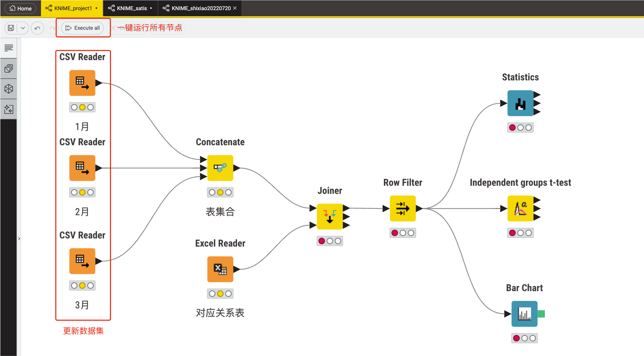Select the Concatenate node
The width and height of the screenshot is (644, 356).
coord(220,168)
